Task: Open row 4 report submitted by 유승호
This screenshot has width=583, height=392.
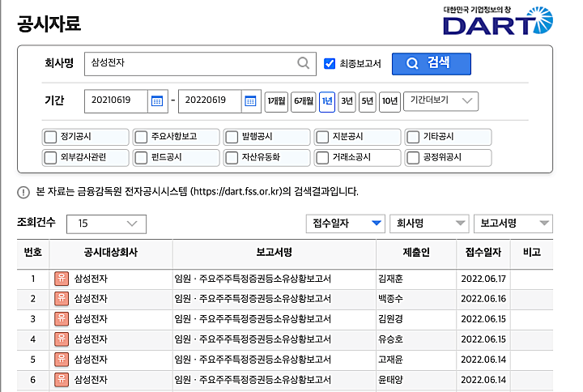Action: point(253,339)
